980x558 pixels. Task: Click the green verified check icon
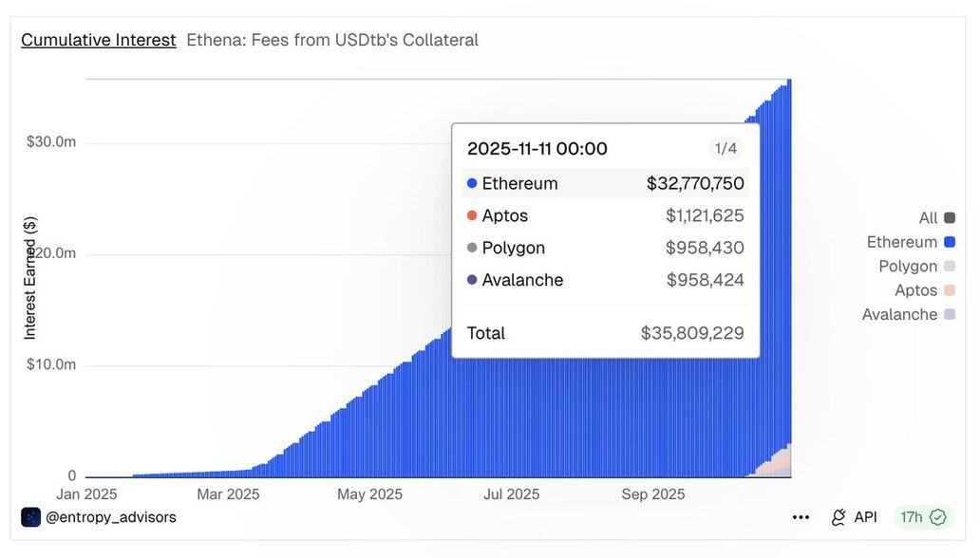click(938, 517)
